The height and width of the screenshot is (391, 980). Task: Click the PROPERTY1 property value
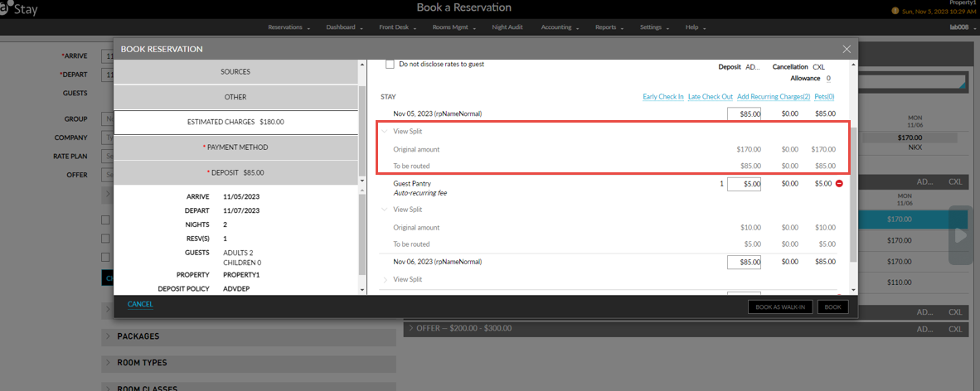[x=240, y=275]
